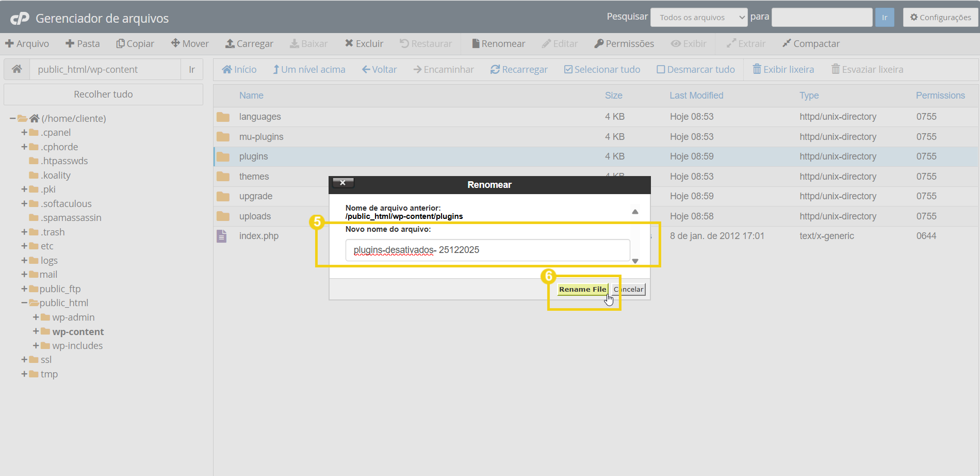Click the Editar toolbar button

tap(560, 44)
